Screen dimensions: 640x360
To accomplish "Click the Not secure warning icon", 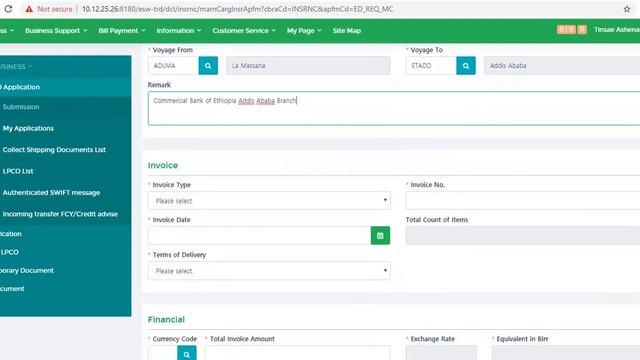I will (29, 9).
